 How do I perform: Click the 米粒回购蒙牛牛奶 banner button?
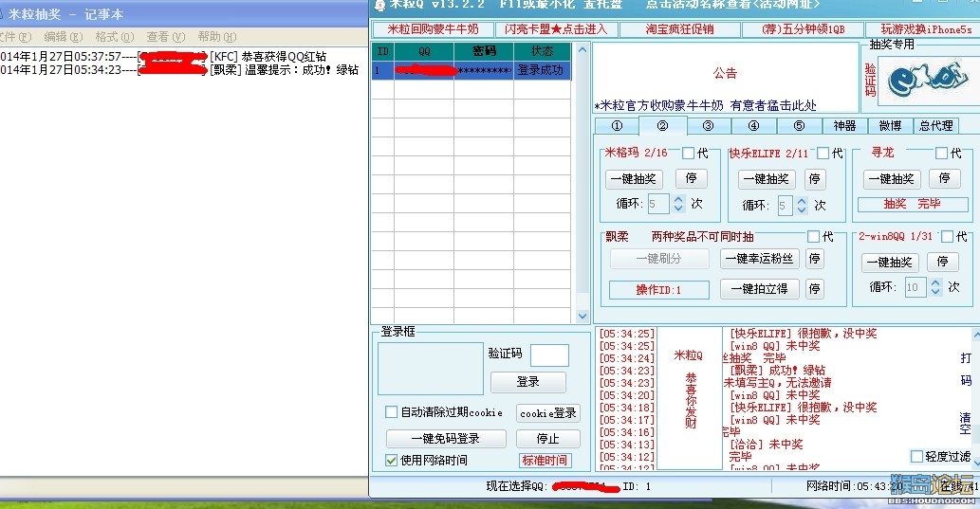point(433,29)
